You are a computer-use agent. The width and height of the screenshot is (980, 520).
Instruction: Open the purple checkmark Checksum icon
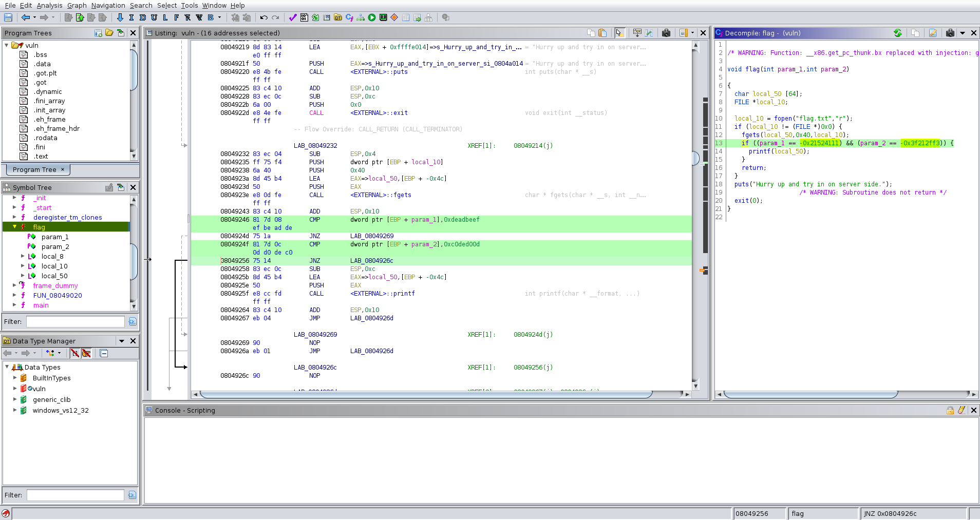(293, 17)
